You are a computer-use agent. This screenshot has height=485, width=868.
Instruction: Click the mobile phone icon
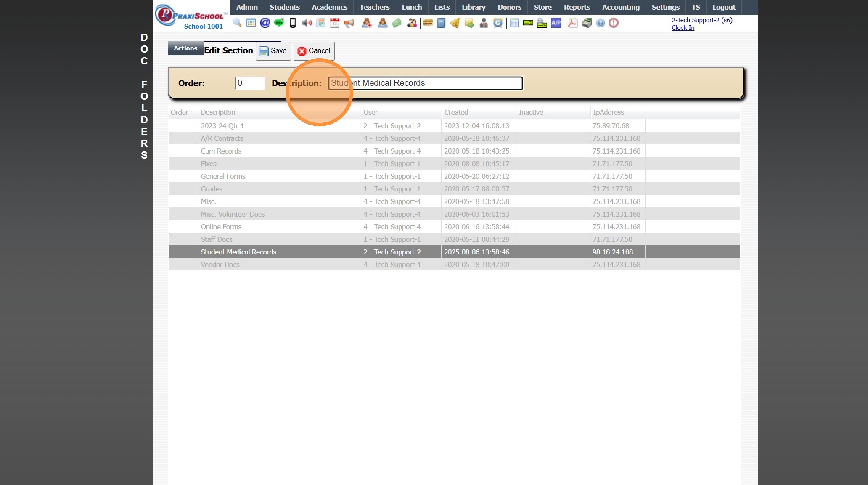[293, 23]
